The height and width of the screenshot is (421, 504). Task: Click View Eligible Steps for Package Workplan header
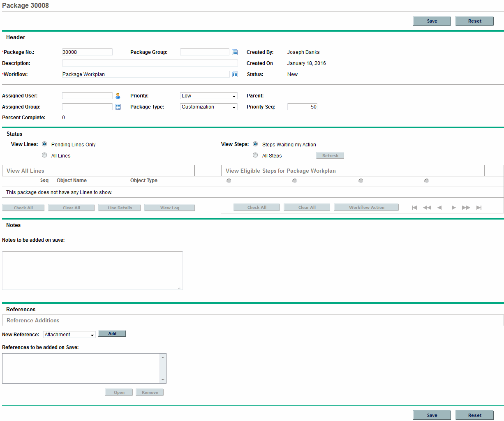coord(281,171)
